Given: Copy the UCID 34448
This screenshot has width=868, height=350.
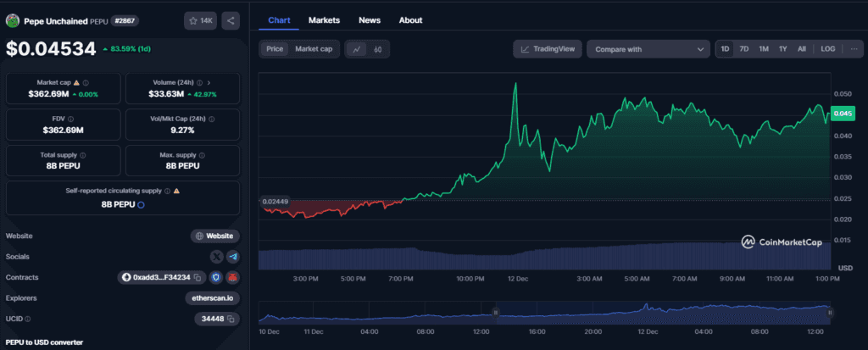Looking at the screenshot, I should [231, 319].
